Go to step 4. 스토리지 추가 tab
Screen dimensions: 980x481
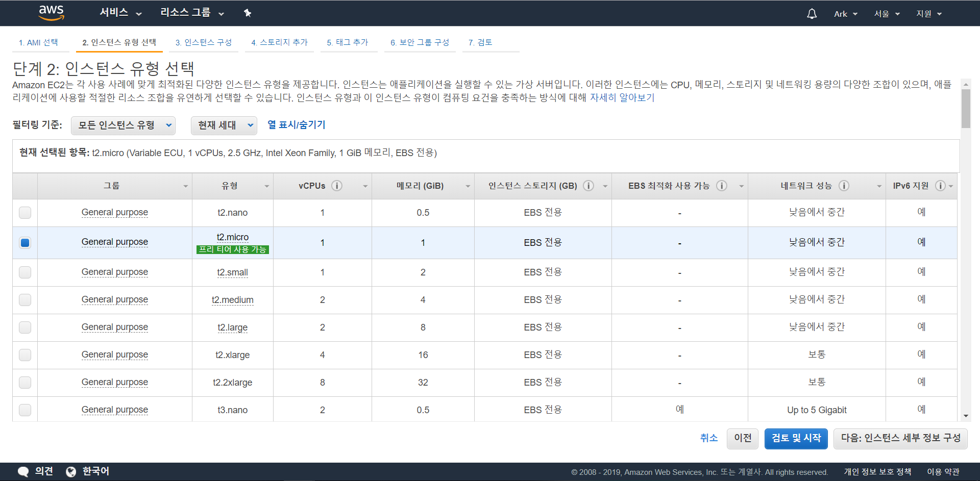coord(279,42)
